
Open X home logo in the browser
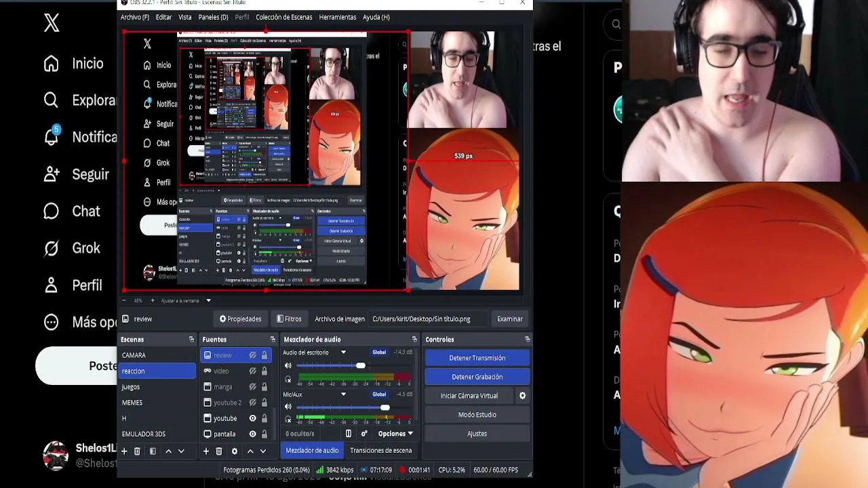click(52, 24)
